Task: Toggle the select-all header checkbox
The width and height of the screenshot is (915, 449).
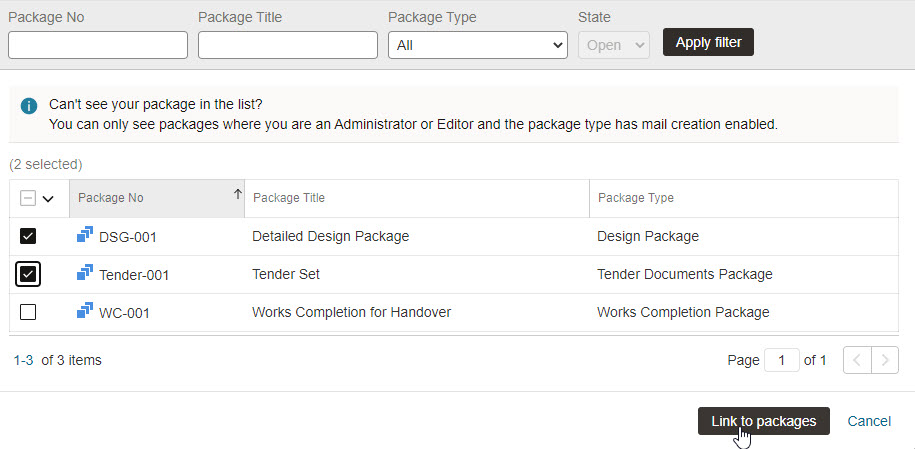Action: pyautogui.click(x=27, y=199)
